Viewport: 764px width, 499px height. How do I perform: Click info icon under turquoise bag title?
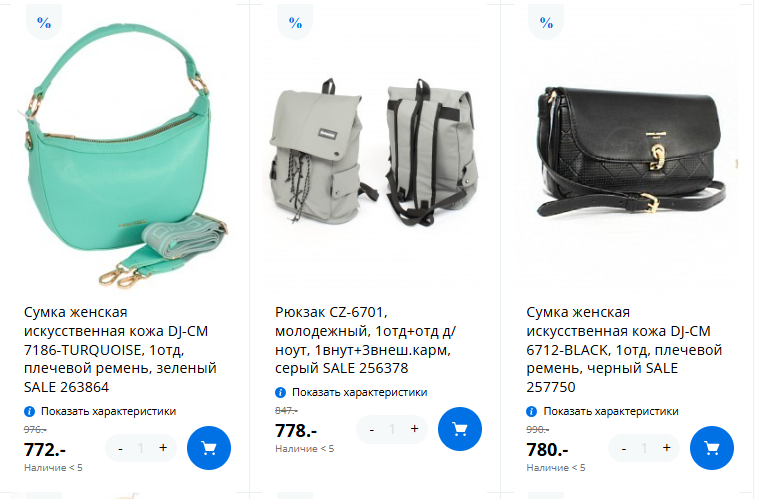tap(29, 411)
